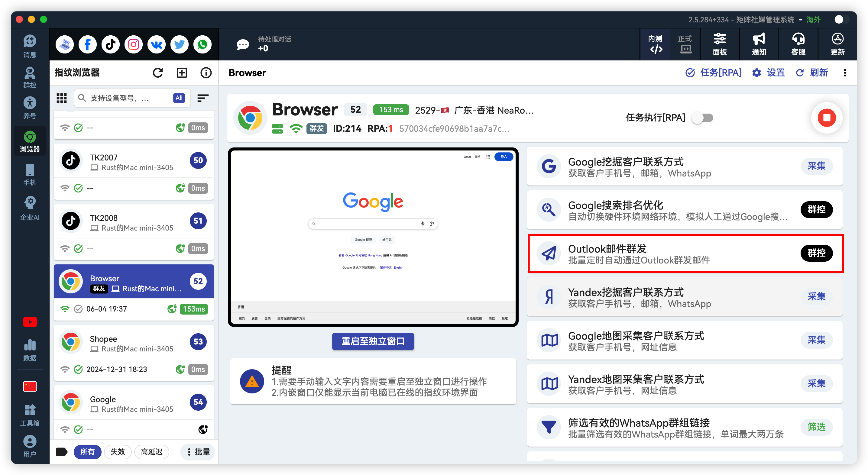Click the China flag language icon
868x475 pixels.
coord(30,386)
